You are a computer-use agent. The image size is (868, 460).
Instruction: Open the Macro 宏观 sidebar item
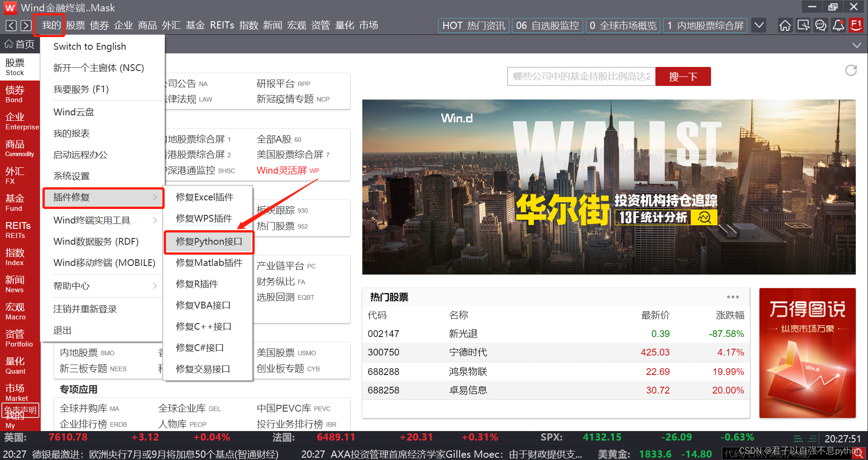[x=20, y=311]
